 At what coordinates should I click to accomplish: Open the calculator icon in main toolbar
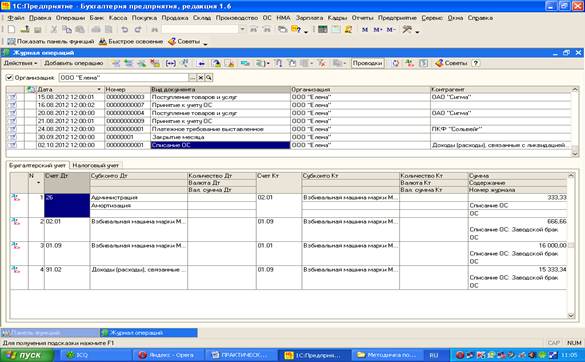[323, 29]
